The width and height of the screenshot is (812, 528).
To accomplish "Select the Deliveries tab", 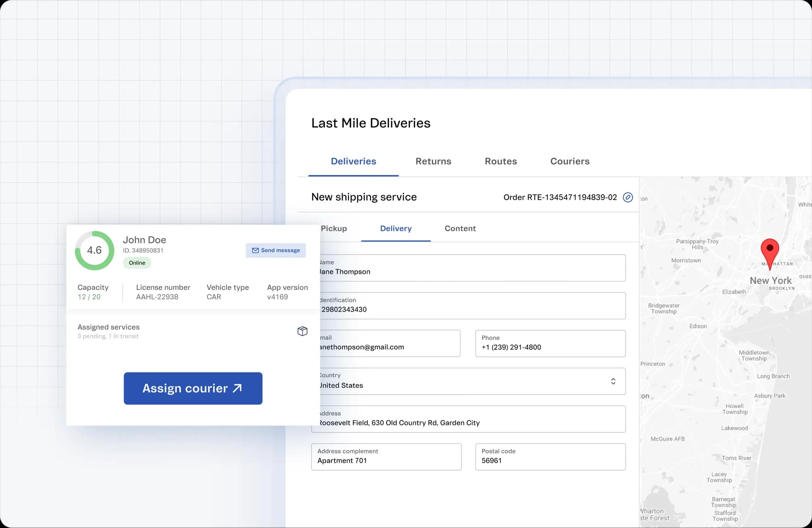I will point(353,161).
